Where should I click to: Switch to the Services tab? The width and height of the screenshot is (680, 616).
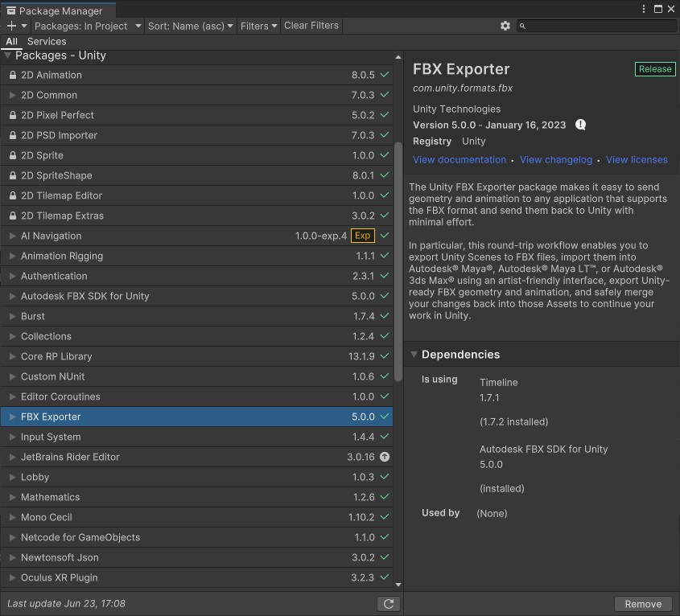47,41
